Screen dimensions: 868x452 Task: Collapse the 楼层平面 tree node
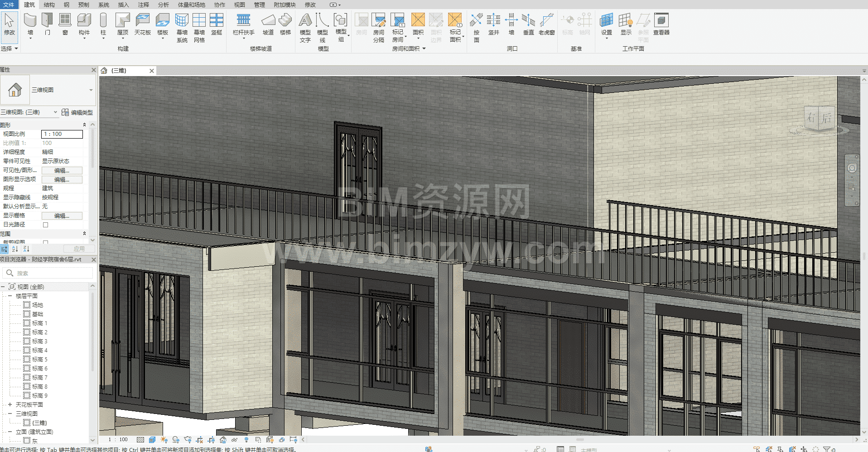pos(10,296)
